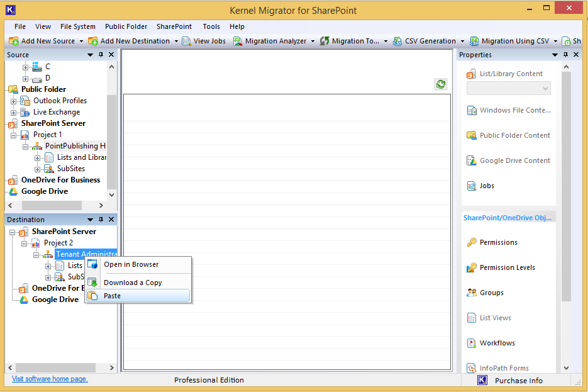Click the View Jobs toolbar icon

point(187,41)
